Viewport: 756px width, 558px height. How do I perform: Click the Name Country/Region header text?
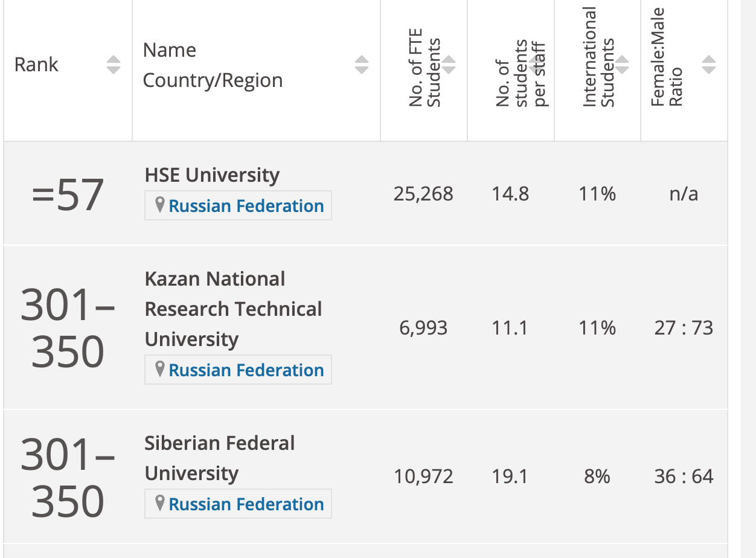(213, 65)
